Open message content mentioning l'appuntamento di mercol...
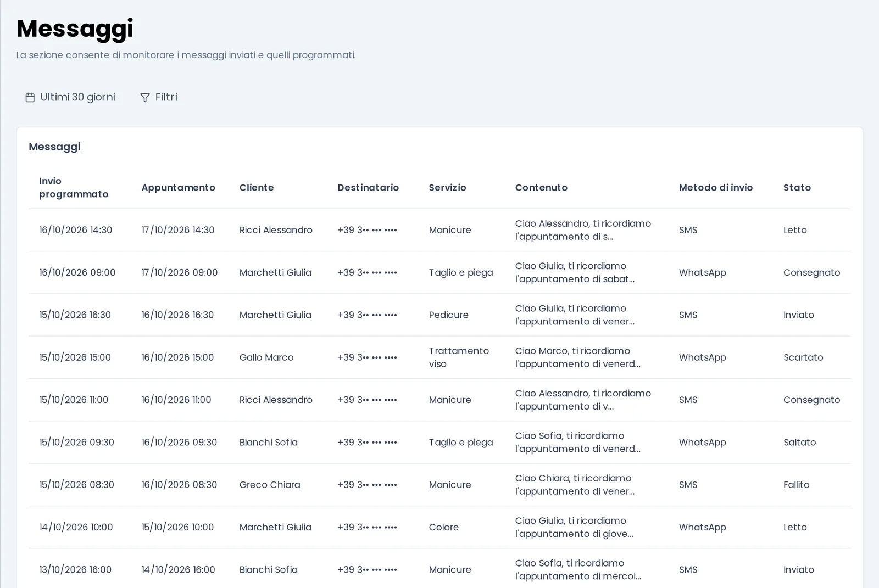The width and height of the screenshot is (879, 588). pyautogui.click(x=578, y=570)
